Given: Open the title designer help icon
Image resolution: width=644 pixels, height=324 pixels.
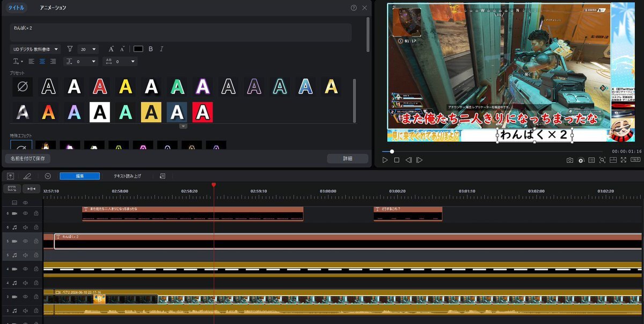Looking at the screenshot, I should [x=354, y=8].
